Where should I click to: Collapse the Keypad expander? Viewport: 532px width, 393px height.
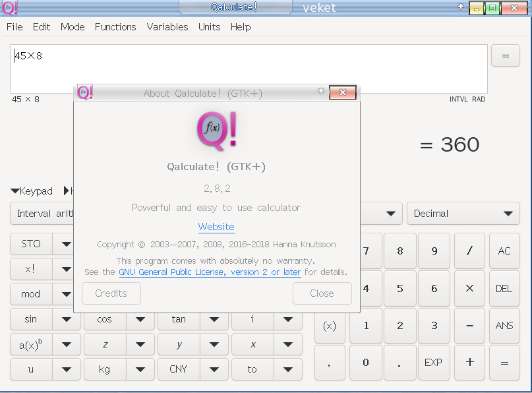coord(32,191)
